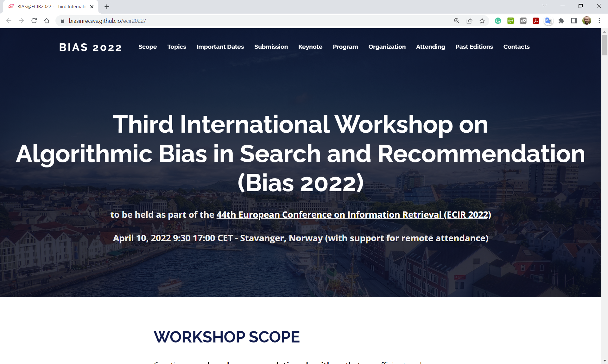Screen dimensions: 608x364
Task: Click the zoom magnifier in the address bar
Action: [x=457, y=21]
